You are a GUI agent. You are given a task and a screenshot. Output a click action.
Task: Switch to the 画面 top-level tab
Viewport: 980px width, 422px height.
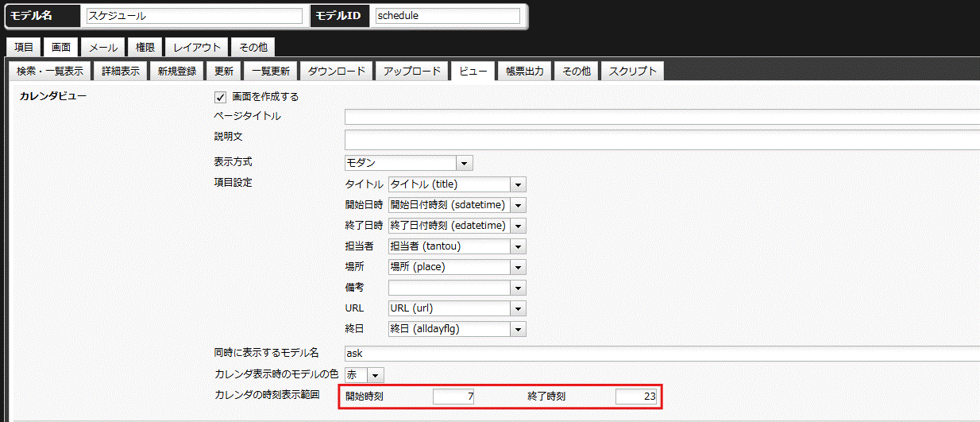61,48
